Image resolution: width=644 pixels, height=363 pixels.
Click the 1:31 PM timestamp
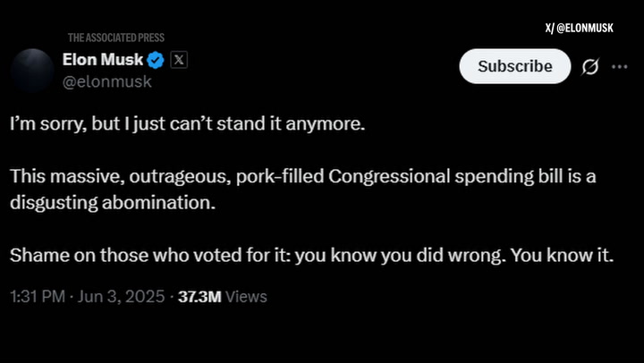pyautogui.click(x=38, y=297)
